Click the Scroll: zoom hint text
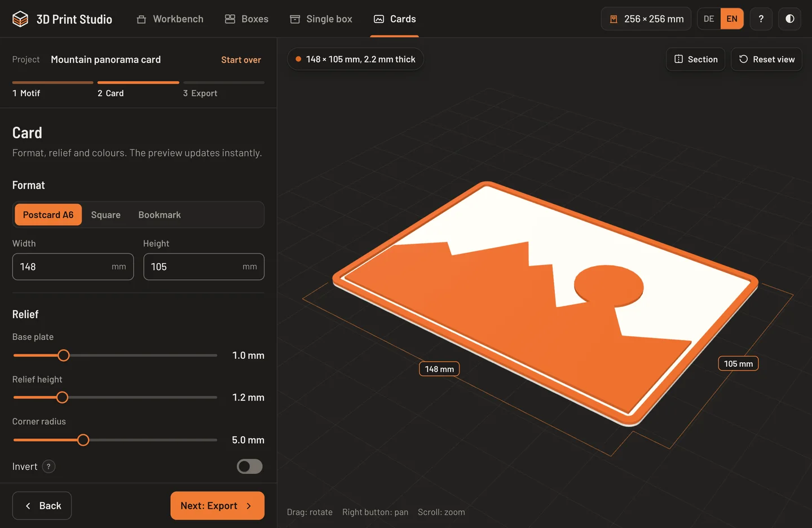The width and height of the screenshot is (812, 528). 442,512
